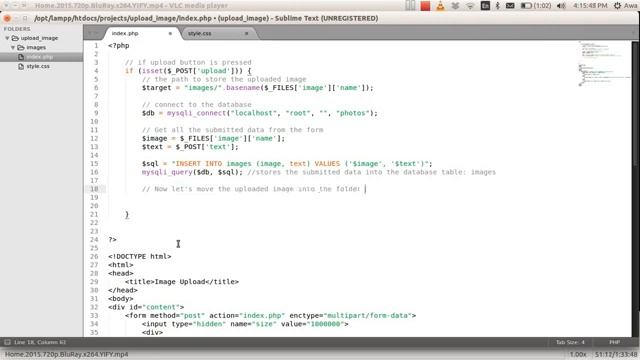Click the '// the path to store' comment

[x=224, y=79]
